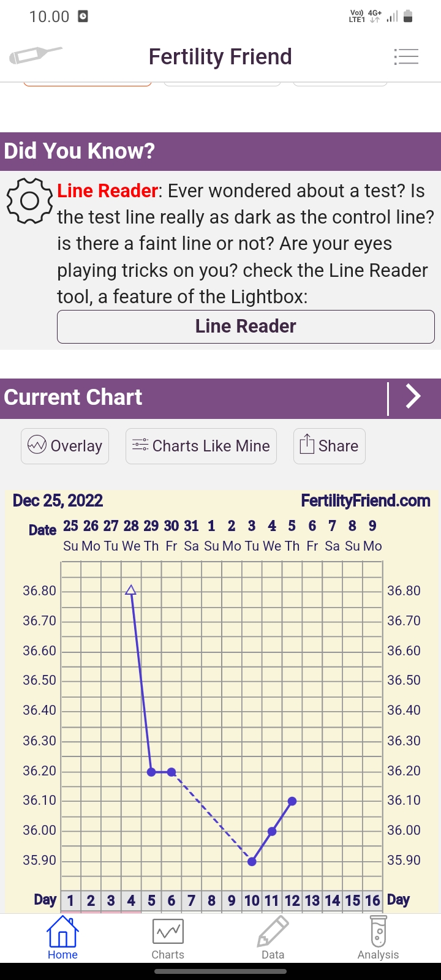The width and height of the screenshot is (441, 980).
Task: Tap the Analysis test tube icon
Action: click(378, 932)
